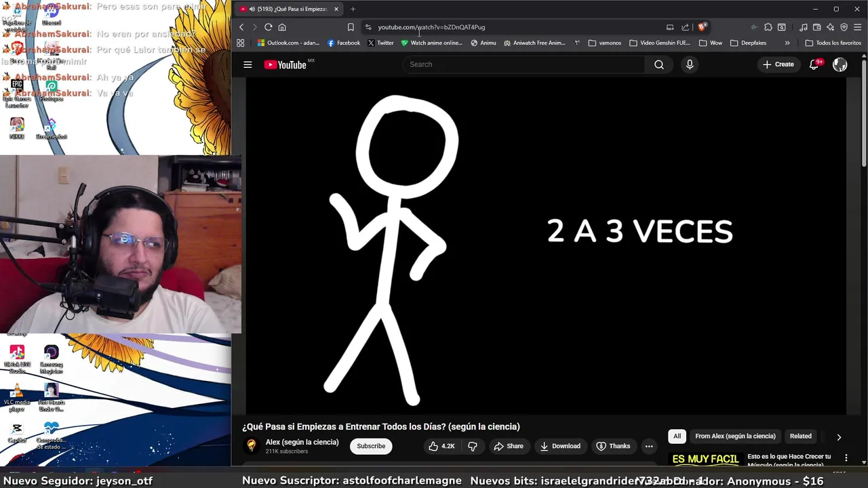The width and height of the screenshot is (868, 488).
Task: Close the YouTube browser tab
Action: point(336,9)
